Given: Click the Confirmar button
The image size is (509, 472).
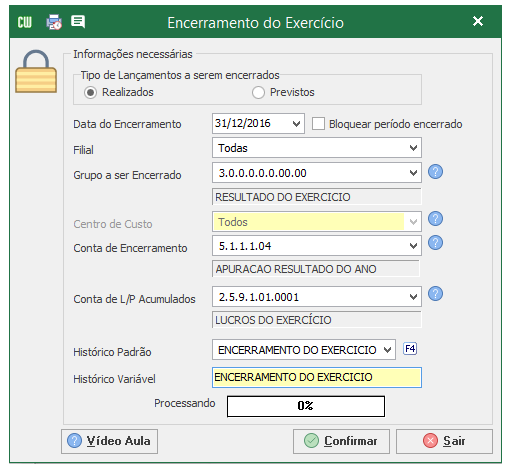Looking at the screenshot, I should click(341, 441).
